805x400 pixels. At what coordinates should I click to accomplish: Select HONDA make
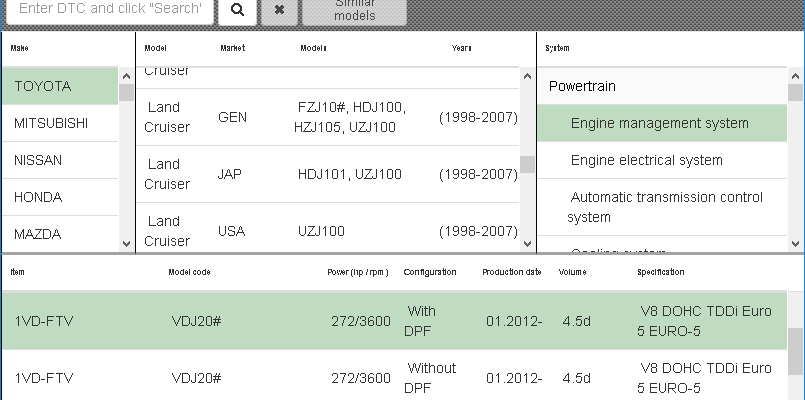61,197
